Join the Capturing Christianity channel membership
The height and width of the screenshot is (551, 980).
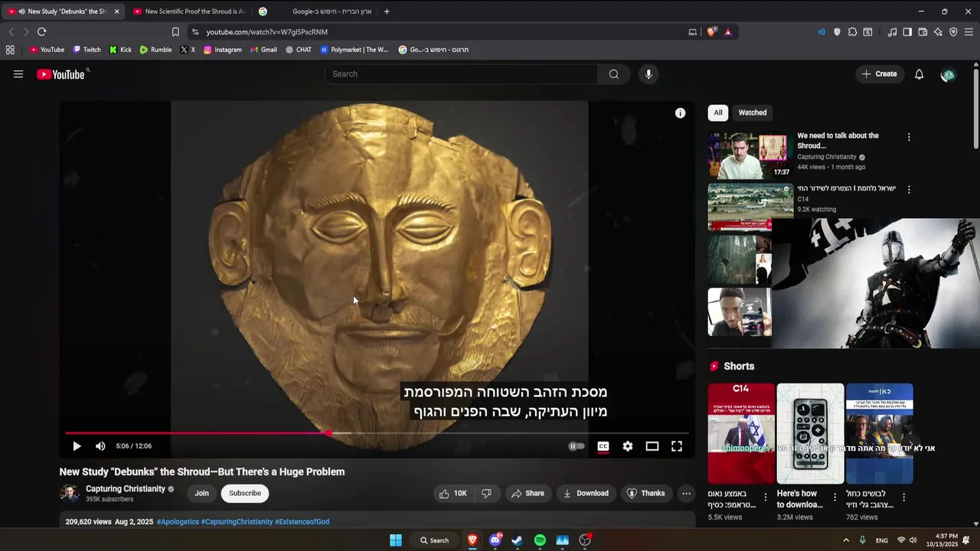point(201,494)
